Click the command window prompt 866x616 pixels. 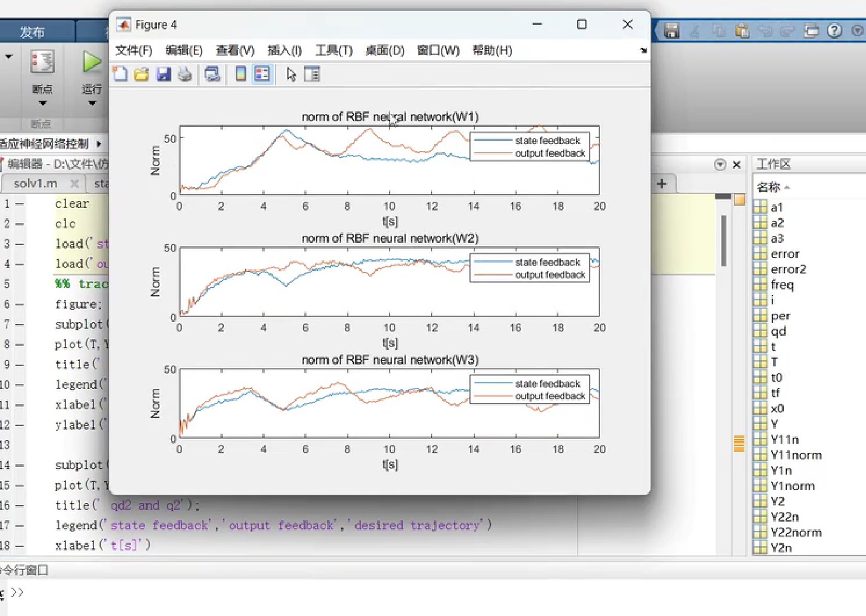(x=18, y=592)
